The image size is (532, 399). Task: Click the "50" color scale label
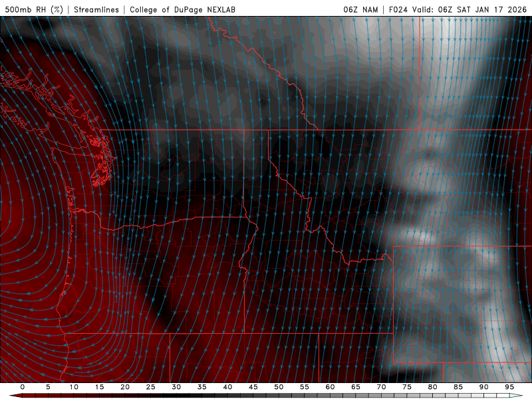(279, 387)
